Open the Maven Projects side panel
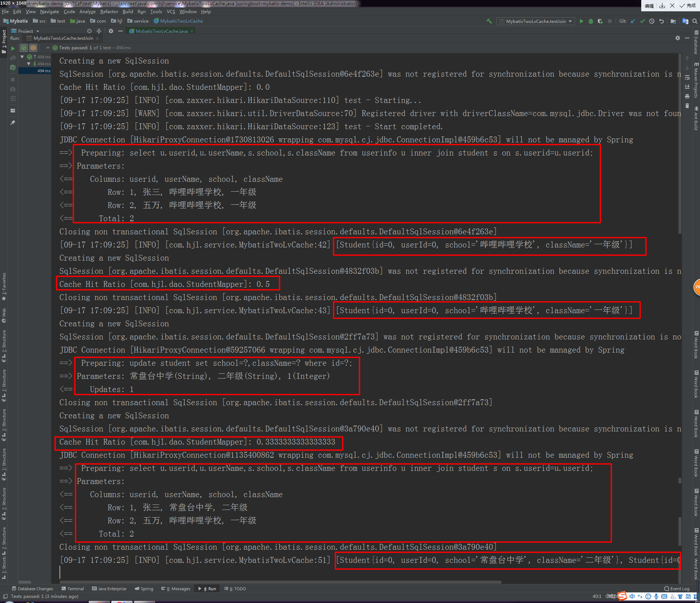Screen dimensions: 700x603 pos(696,80)
